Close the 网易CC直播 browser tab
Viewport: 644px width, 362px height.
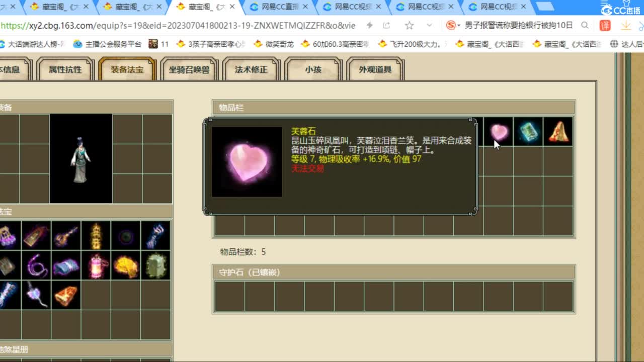pos(306,7)
